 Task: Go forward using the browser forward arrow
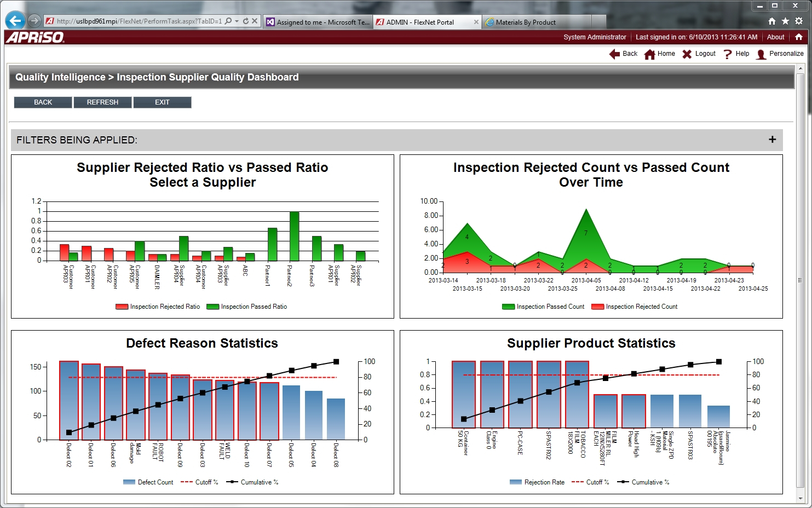click(34, 21)
